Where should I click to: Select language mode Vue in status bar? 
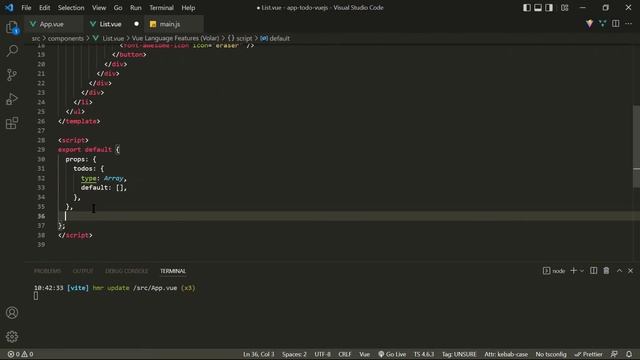coord(364,354)
